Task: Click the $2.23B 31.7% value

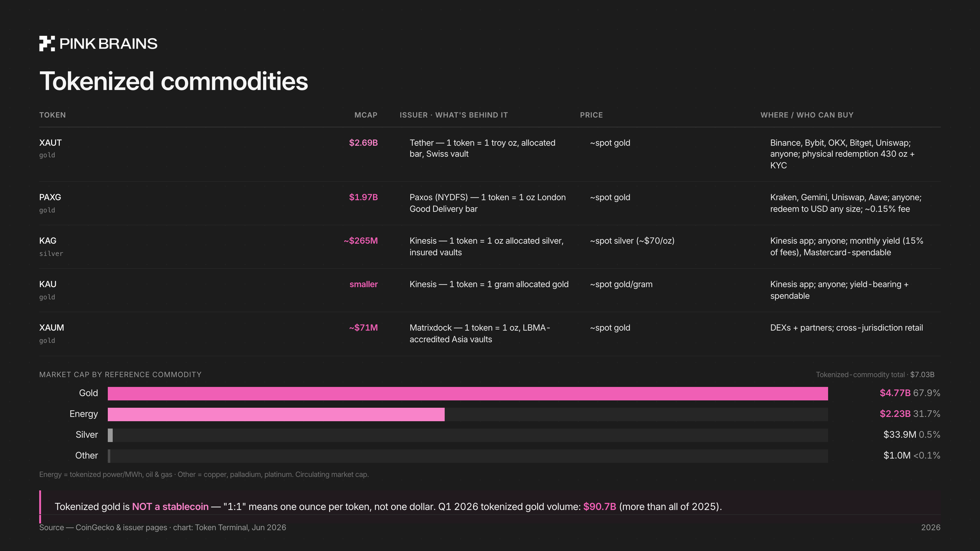Action: click(910, 414)
